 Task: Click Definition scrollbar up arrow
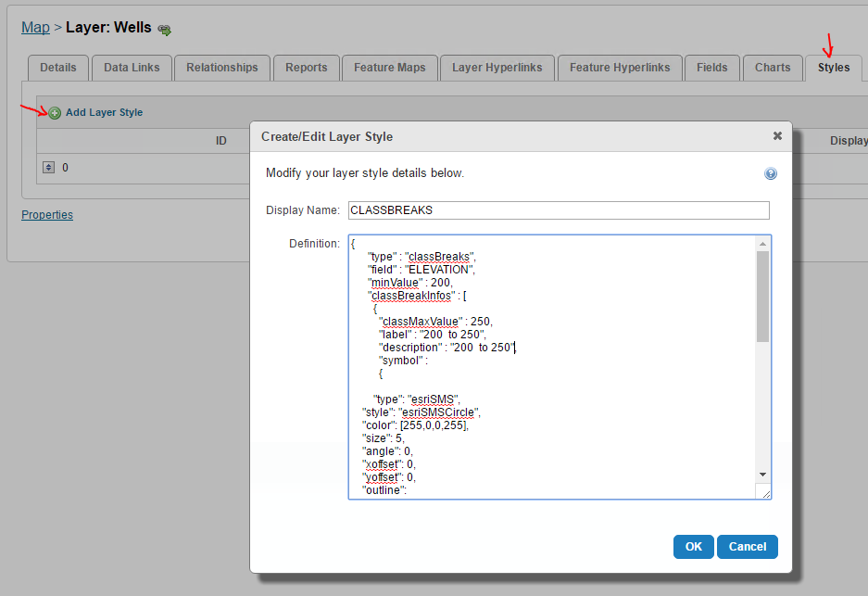[x=762, y=244]
